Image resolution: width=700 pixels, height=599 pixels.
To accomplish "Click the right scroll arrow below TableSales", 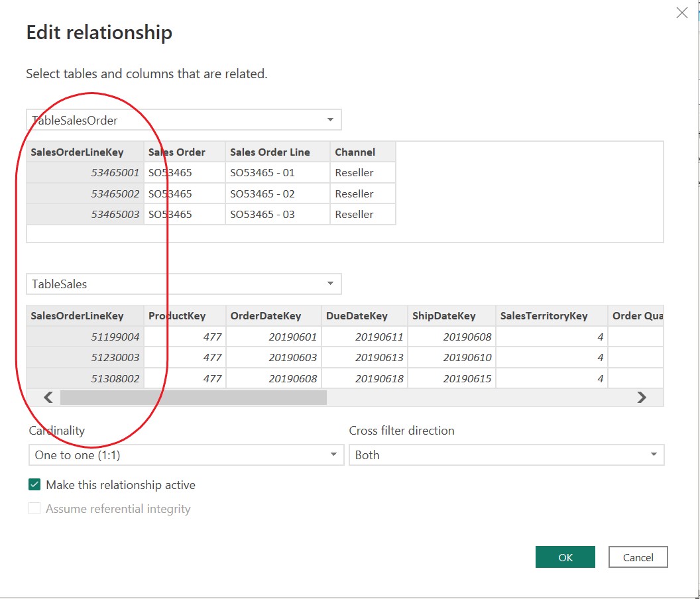I will point(641,397).
